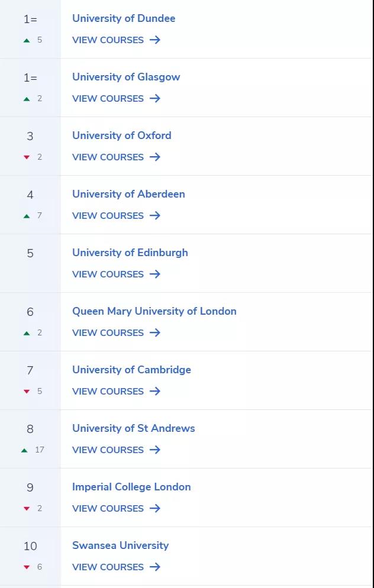Image resolution: width=374 pixels, height=588 pixels.
Task: Open Imperial College London link
Action: click(x=131, y=487)
